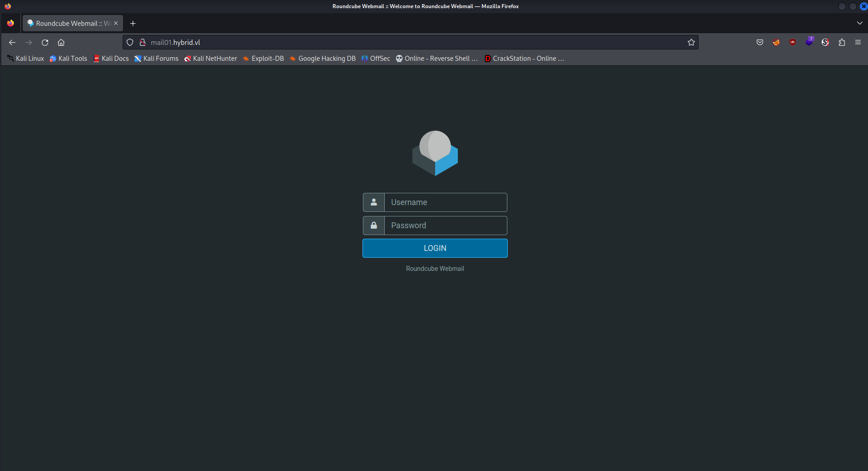Open the Firefox application menu

[858, 43]
